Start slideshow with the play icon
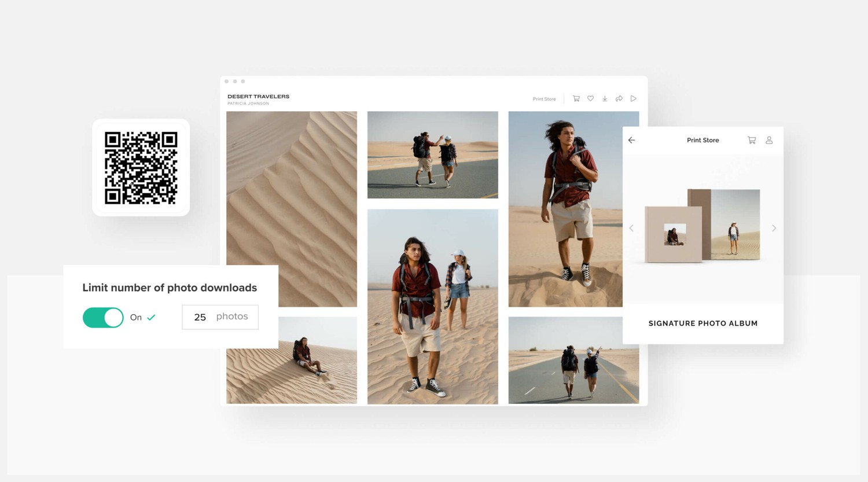 (634, 99)
